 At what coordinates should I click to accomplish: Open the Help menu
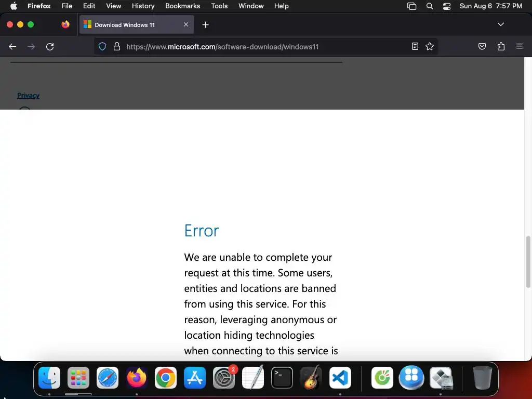tap(281, 6)
